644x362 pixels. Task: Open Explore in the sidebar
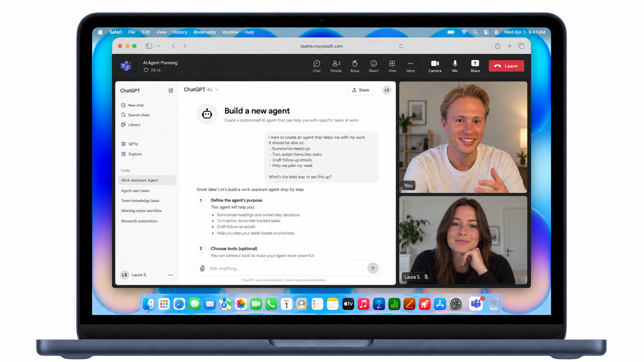(x=131, y=154)
